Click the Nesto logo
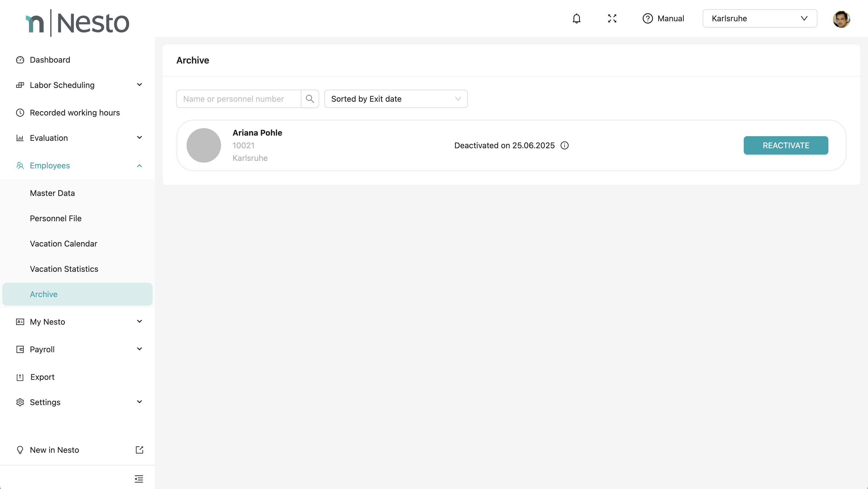Image resolution: width=868 pixels, height=489 pixels. (77, 23)
